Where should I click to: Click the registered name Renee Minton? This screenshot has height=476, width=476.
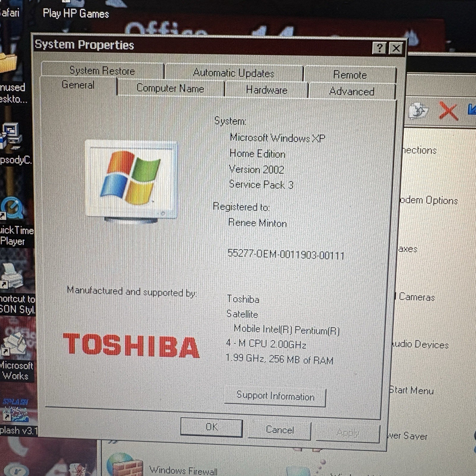257,223
